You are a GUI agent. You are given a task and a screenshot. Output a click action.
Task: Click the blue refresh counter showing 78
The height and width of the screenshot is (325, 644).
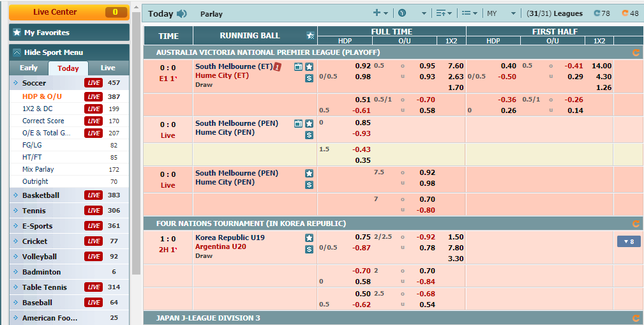point(601,13)
